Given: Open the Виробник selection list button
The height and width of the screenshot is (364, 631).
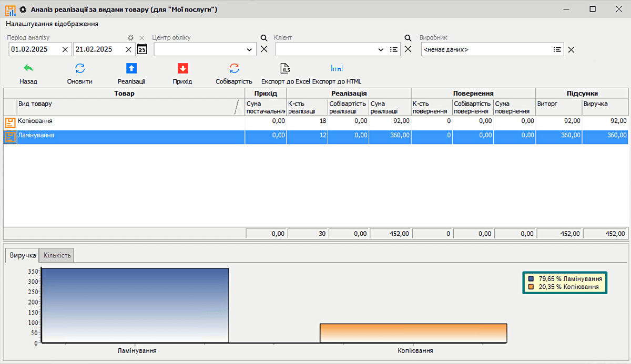Looking at the screenshot, I should click(556, 49).
